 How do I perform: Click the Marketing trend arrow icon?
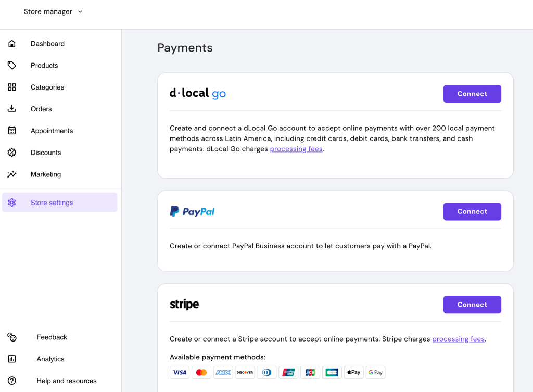tap(11, 174)
